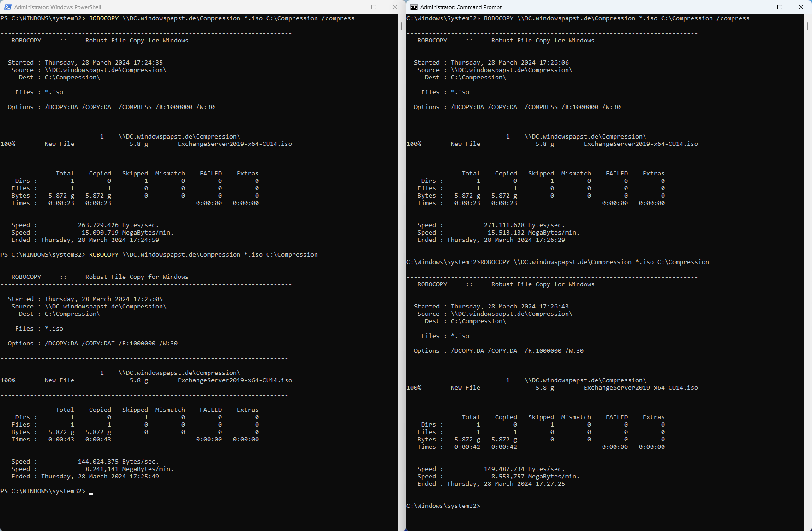Minimize the Windows PowerShell window
This screenshot has width=812, height=531.
click(x=353, y=7)
